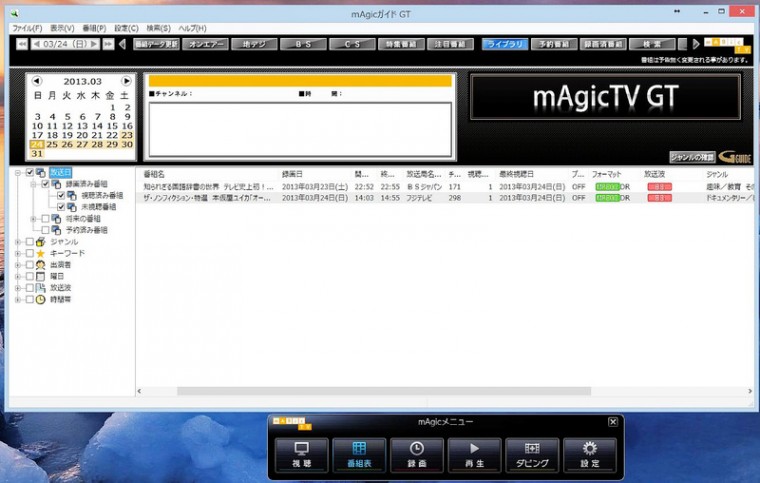Click the オンエアー button

pyautogui.click(x=206, y=44)
